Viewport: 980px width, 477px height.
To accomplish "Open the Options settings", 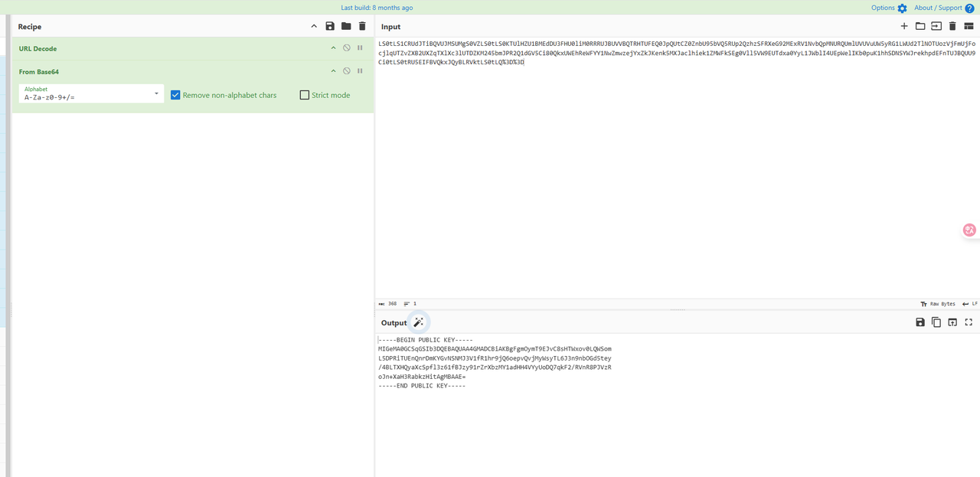I will tap(888, 8).
